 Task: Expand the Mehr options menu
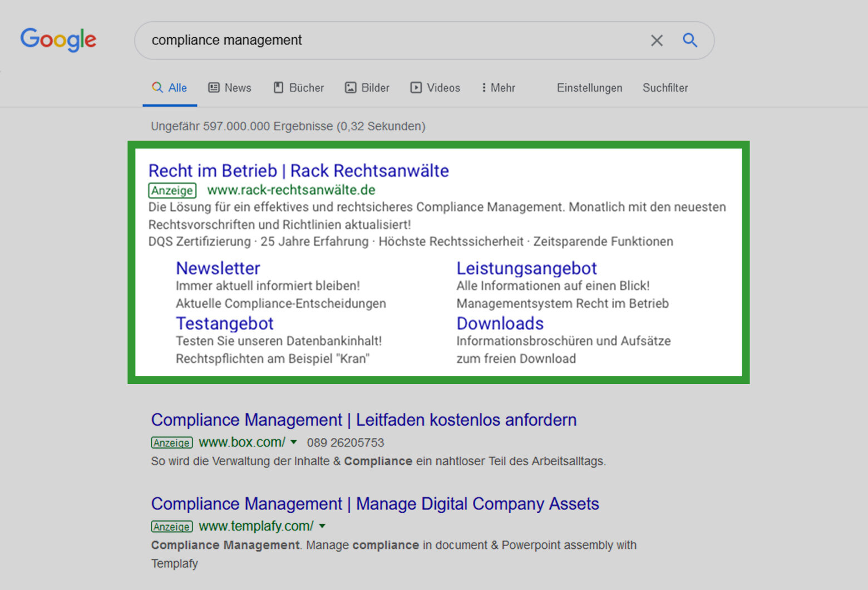[499, 88]
